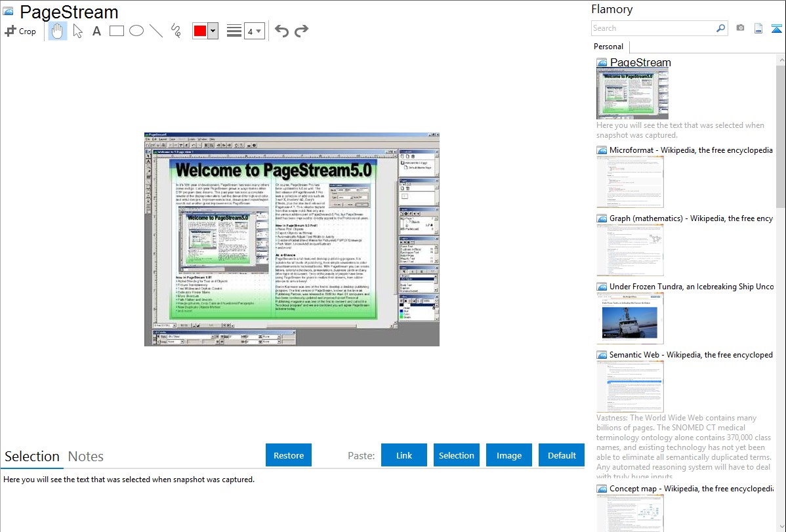
Task: Open the PageStream snapshot thumbnail in the sidebar
Action: (x=632, y=94)
